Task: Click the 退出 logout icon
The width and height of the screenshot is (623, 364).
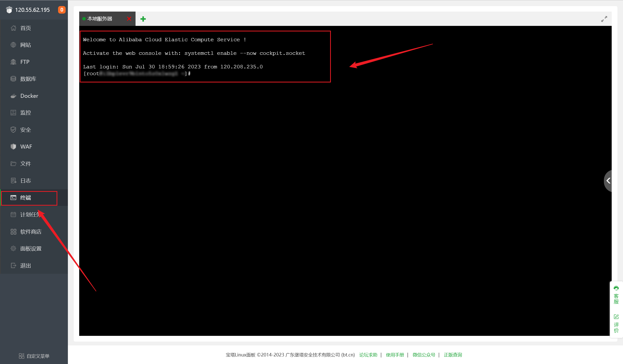Action: tap(13, 265)
